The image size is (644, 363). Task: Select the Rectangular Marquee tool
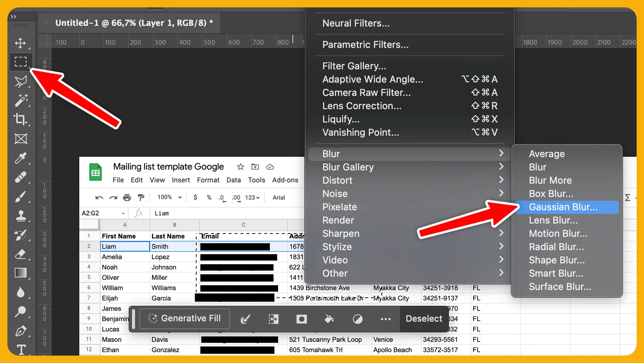point(21,62)
